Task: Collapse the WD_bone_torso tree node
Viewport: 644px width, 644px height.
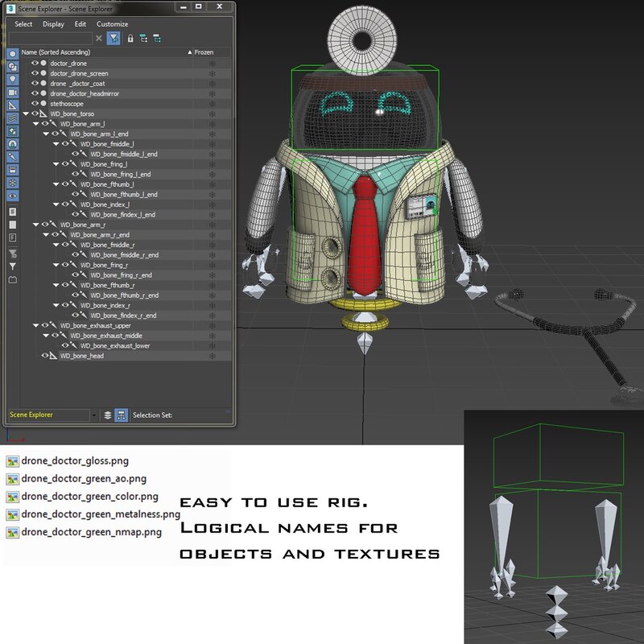Action: (26, 114)
